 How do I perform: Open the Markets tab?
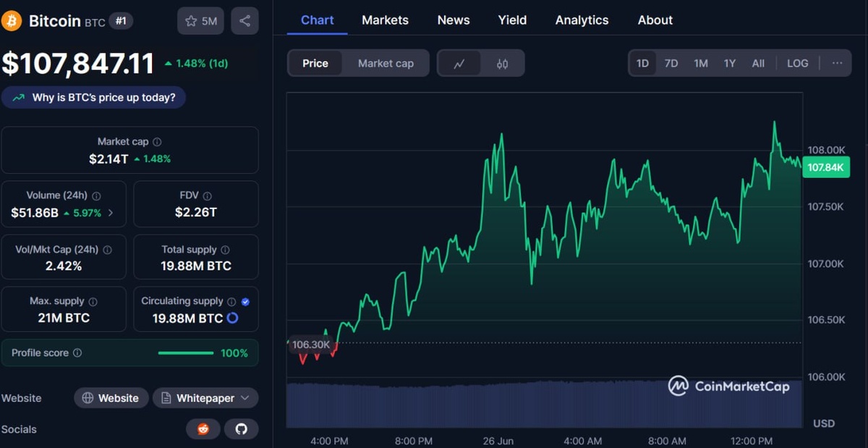pos(386,20)
